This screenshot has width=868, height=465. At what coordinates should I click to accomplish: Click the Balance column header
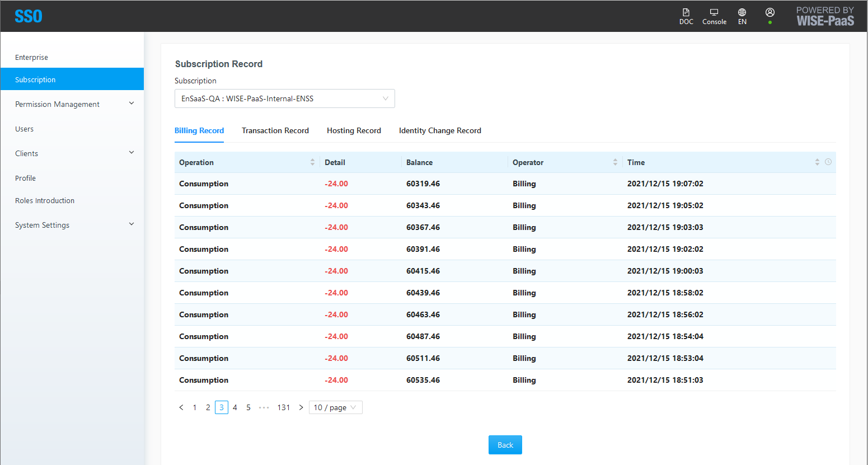[x=419, y=162]
